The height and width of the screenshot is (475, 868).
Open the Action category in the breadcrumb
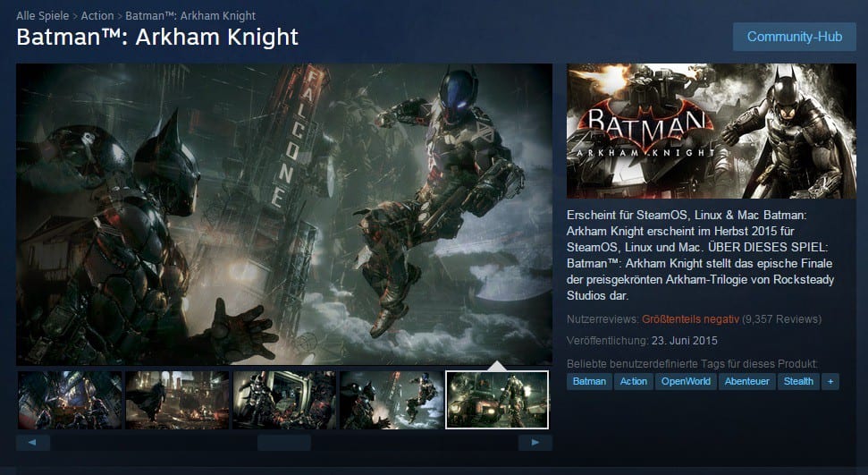click(97, 15)
